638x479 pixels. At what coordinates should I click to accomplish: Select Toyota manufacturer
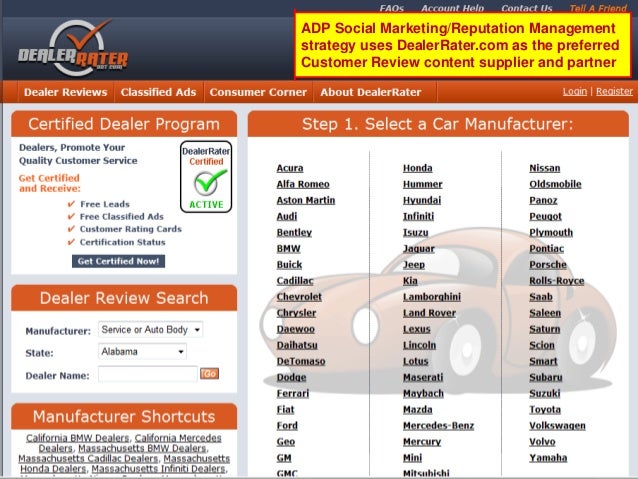point(545,410)
